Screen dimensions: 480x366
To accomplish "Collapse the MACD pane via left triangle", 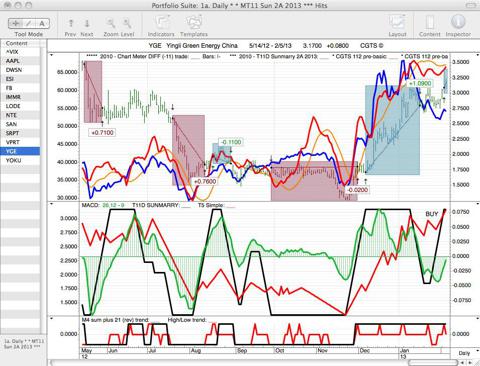I will pos(51,204).
